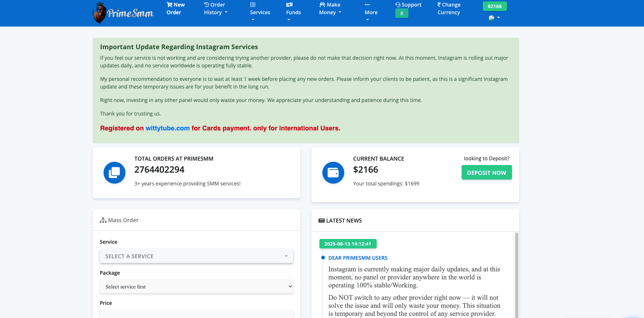Image resolution: width=644 pixels, height=318 pixels.
Task: Click the Latest News scrollbar
Action: point(516,273)
